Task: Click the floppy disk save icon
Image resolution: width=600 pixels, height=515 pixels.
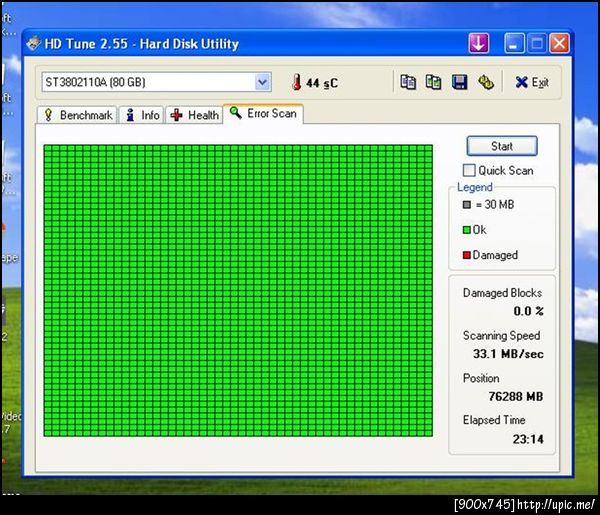Action: pos(459,82)
